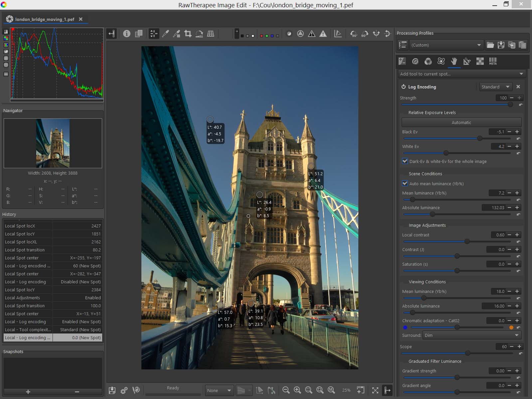Open the Standard complexity dropdown
This screenshot has height=399, width=532.
(x=495, y=87)
